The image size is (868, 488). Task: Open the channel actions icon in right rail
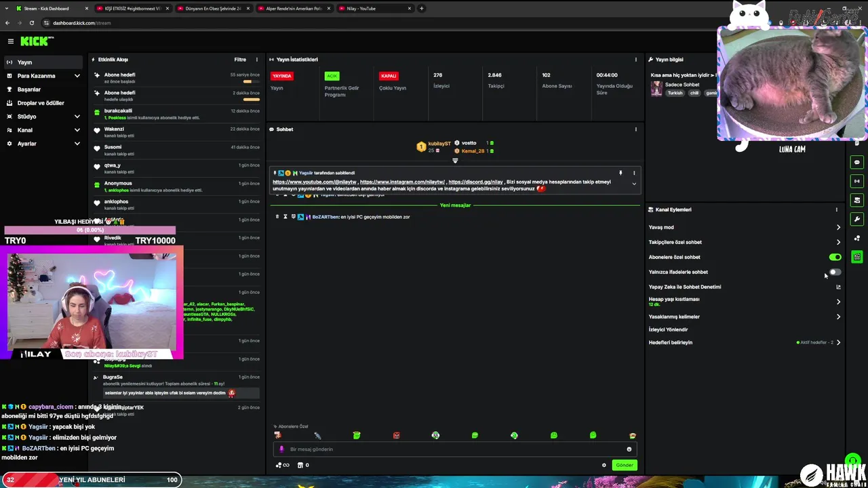point(857,200)
